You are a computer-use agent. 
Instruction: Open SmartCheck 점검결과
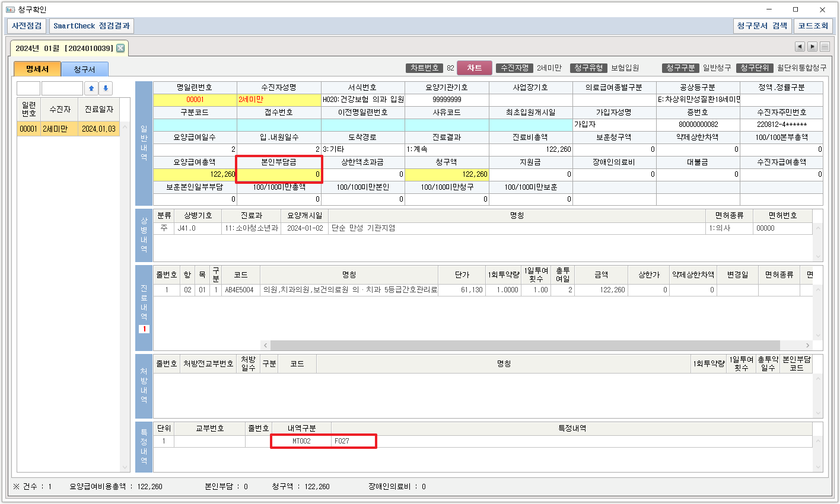coord(91,26)
